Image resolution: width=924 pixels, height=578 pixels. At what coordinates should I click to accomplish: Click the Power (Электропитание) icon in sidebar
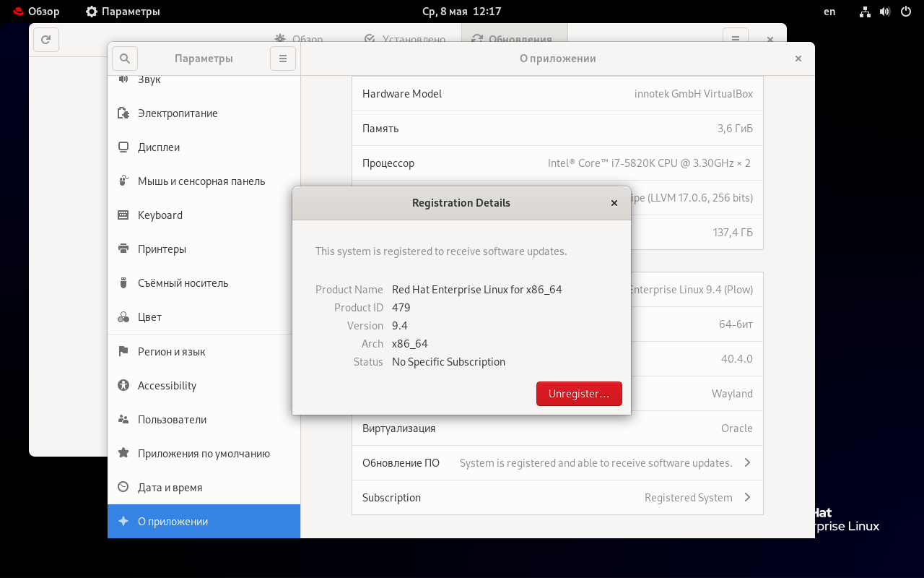(123, 113)
